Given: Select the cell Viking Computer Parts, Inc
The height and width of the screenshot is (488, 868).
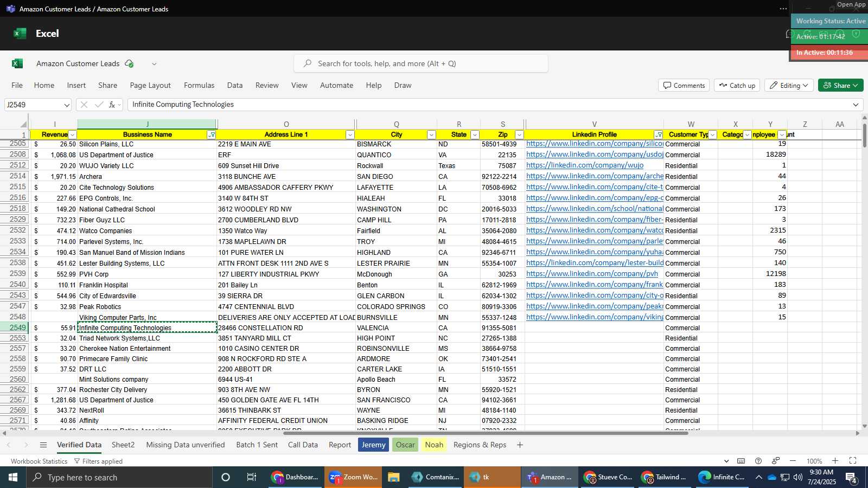Looking at the screenshot, I should tap(147, 318).
